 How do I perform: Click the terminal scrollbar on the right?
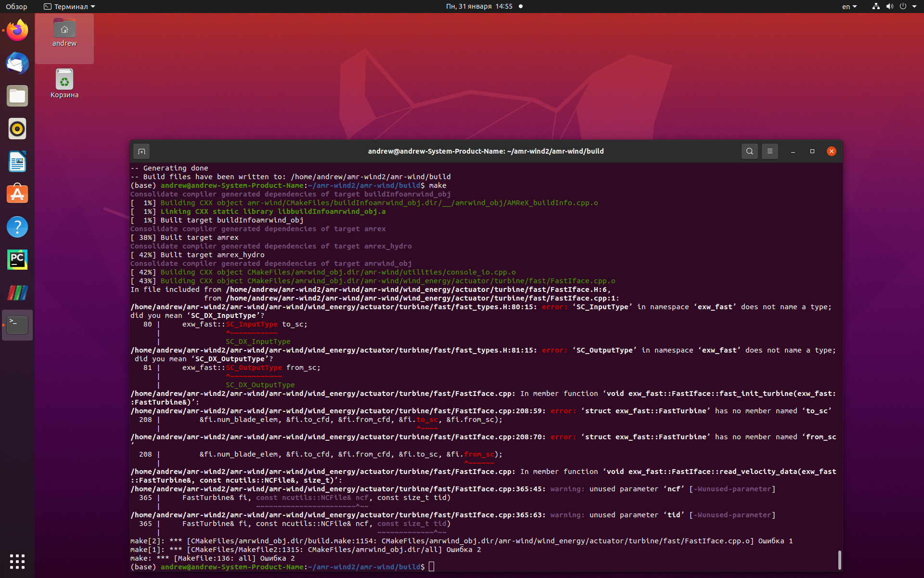point(840,560)
